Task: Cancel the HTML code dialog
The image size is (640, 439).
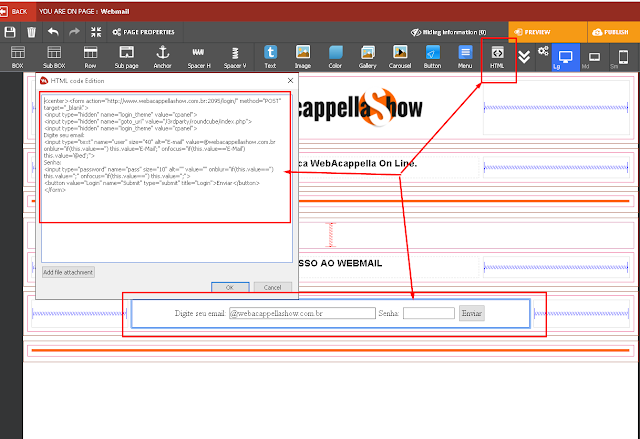Action: 273,287
